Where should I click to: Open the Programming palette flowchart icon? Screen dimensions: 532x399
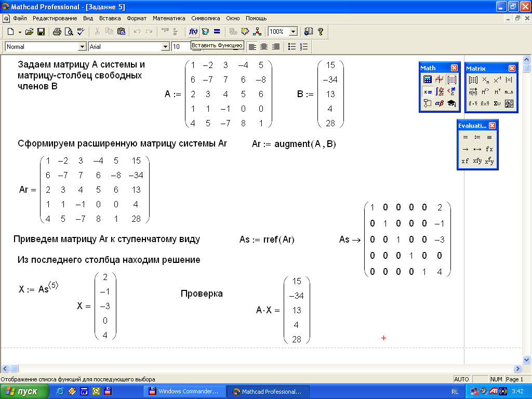(x=428, y=103)
